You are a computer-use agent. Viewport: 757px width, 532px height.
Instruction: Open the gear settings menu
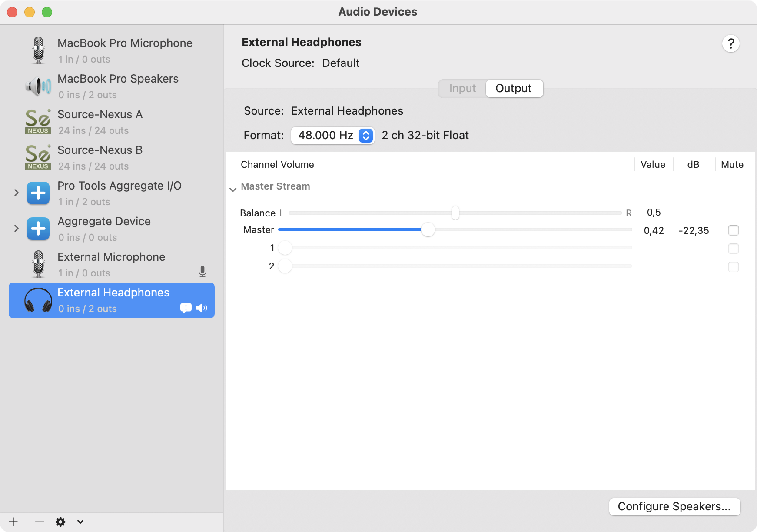pyautogui.click(x=61, y=522)
